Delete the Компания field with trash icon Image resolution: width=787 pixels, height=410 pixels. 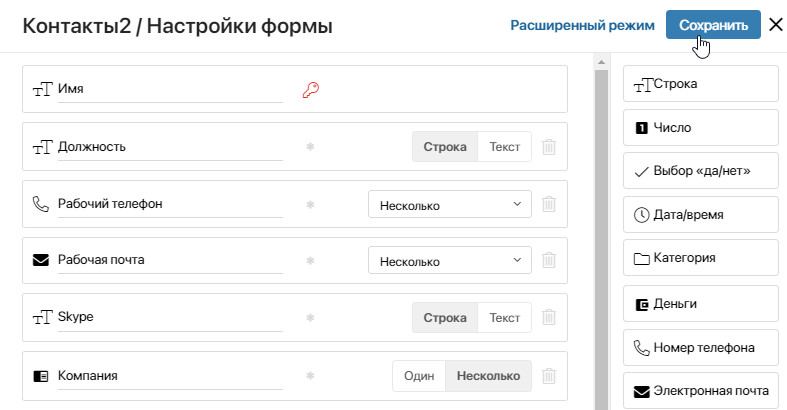click(549, 376)
